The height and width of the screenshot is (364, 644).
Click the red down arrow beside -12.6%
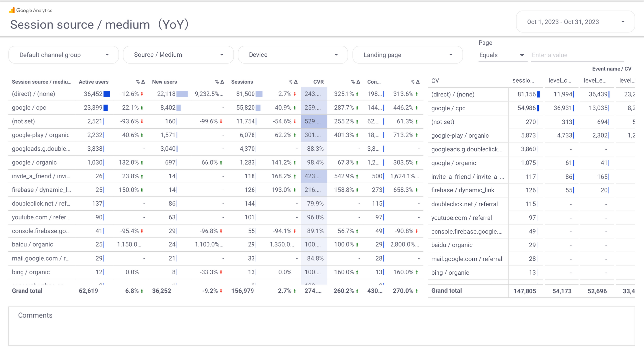[142, 94]
